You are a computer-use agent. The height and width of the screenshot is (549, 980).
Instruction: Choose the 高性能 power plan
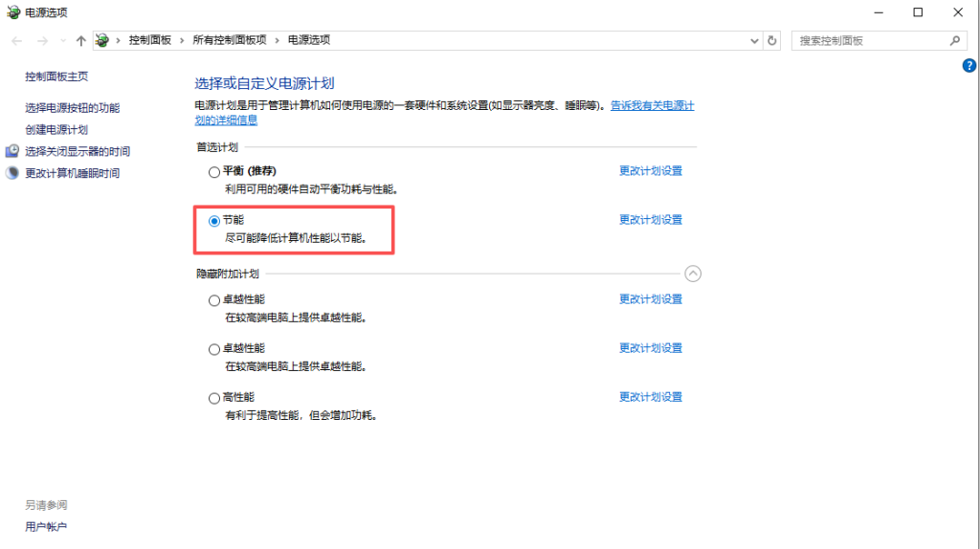point(214,398)
